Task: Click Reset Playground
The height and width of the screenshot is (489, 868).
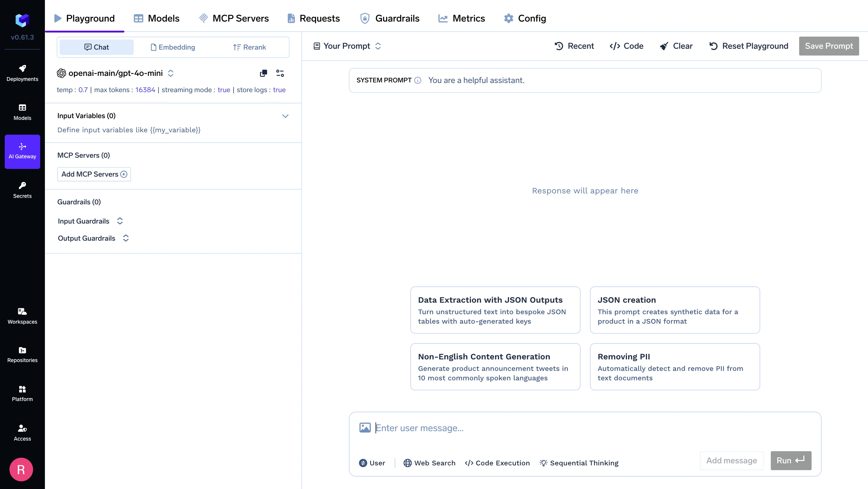Action: (x=749, y=46)
